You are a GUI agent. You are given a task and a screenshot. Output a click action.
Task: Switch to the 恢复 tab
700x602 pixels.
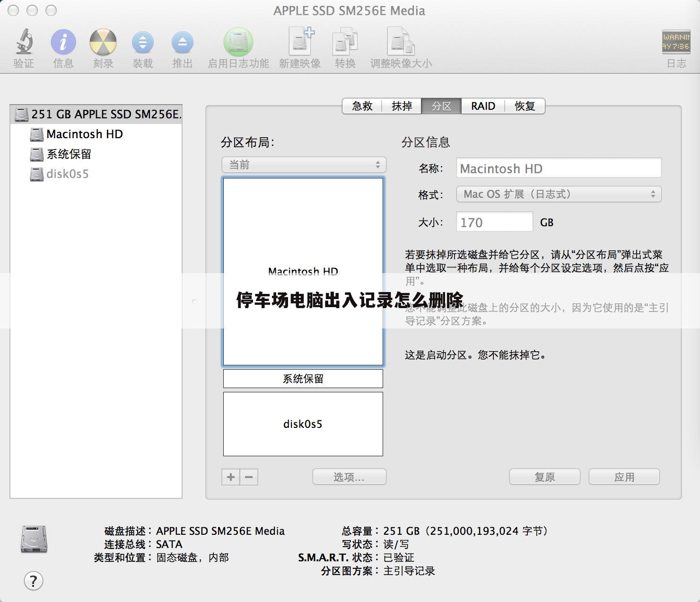tap(525, 106)
